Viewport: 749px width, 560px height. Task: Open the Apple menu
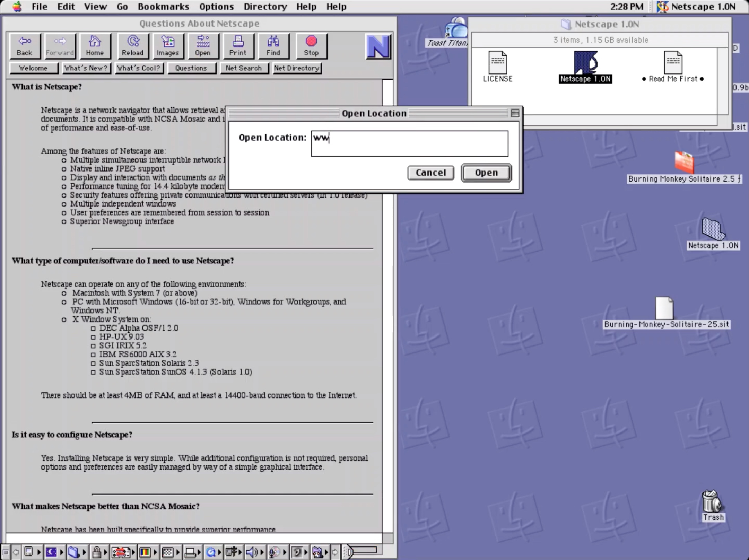click(x=17, y=7)
